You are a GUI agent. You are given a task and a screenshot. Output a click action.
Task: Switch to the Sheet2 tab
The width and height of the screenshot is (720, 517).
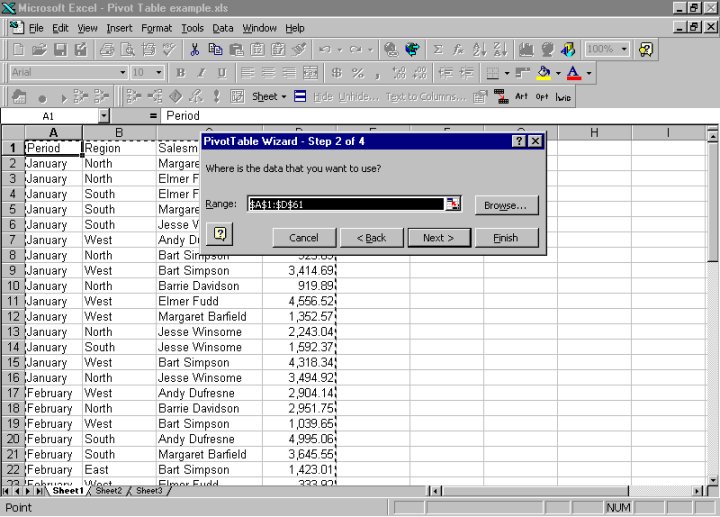(x=109, y=491)
